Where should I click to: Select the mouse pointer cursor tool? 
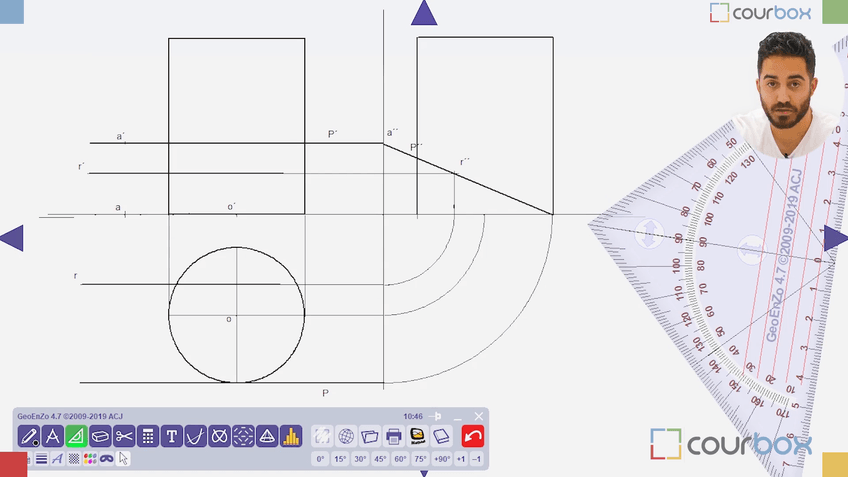[123, 459]
